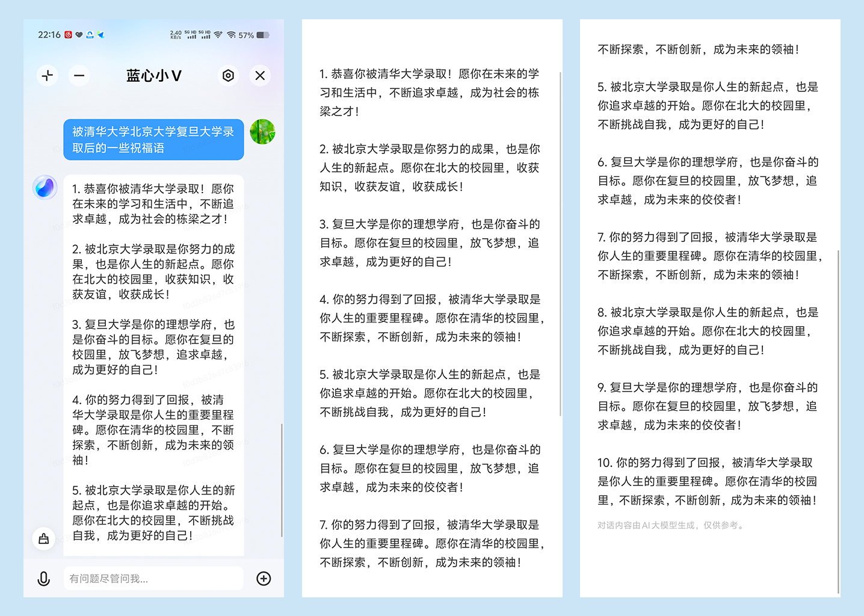
Task: Tap item 9 复旦大学 in right panel
Action: coord(708,406)
